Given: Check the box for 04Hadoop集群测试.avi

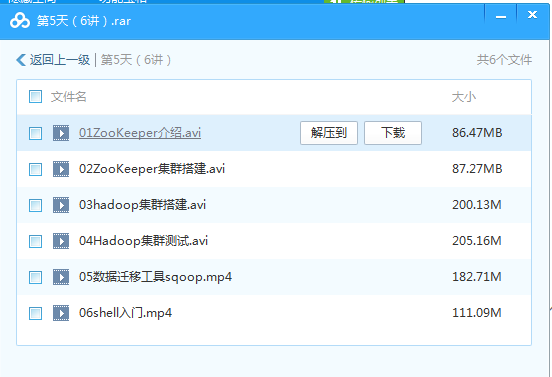Looking at the screenshot, I should (36, 241).
